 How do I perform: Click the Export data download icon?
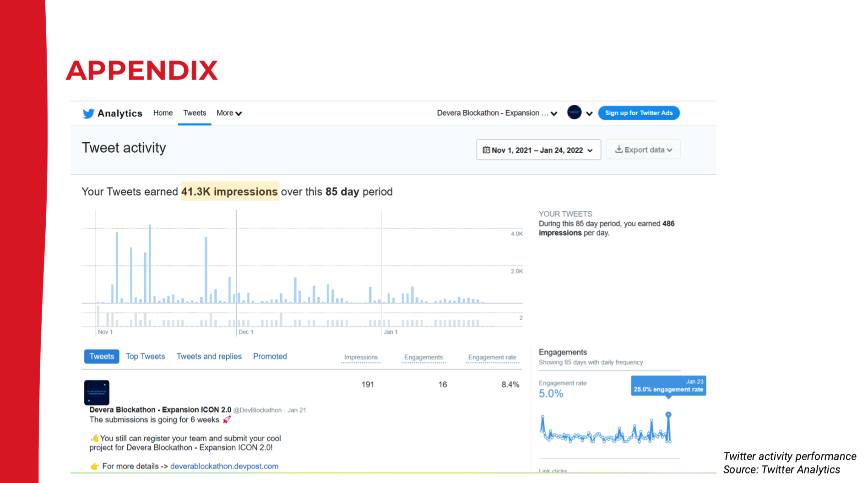(x=618, y=150)
